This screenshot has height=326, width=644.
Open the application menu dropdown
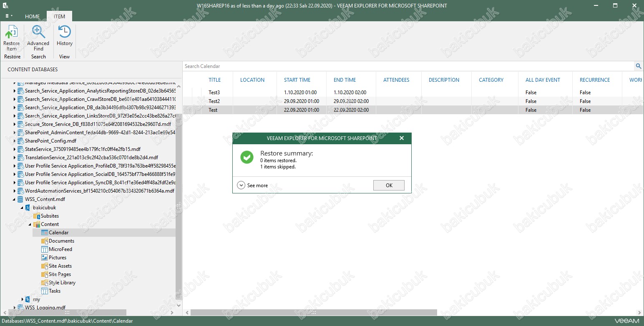9,16
